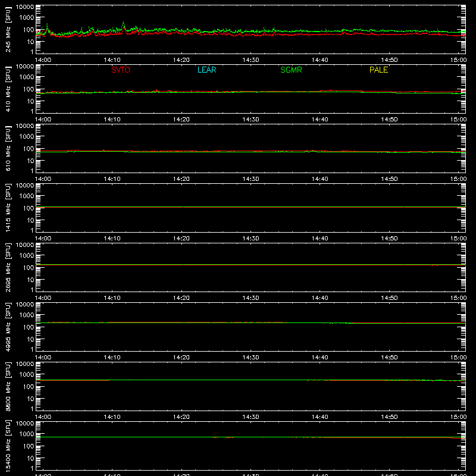476x476 pixels.
Task: Click 14:20 time label below 410 MHz plot
Action: pos(181,120)
